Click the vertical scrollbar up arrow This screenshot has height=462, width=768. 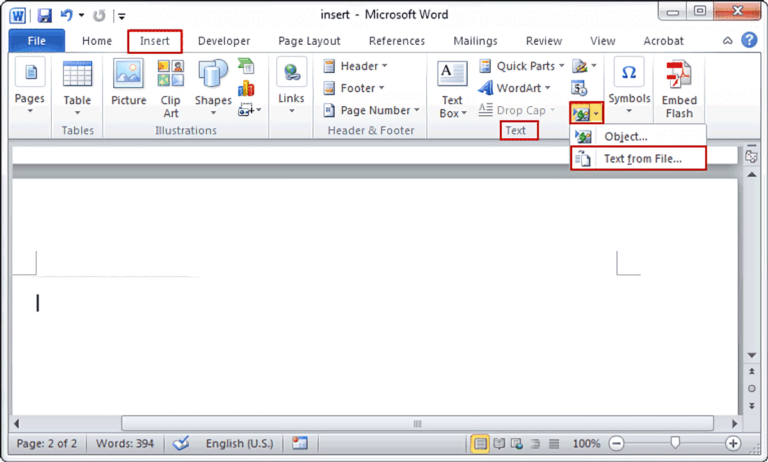pyautogui.click(x=751, y=175)
